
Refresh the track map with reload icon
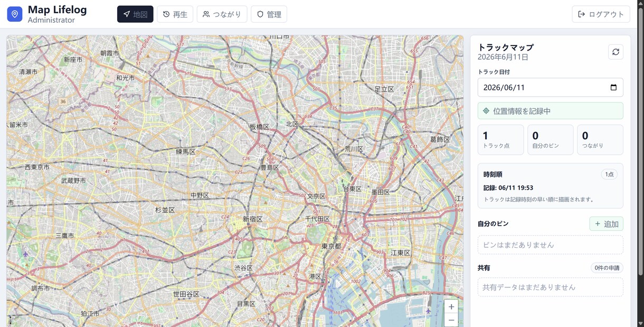pos(615,52)
